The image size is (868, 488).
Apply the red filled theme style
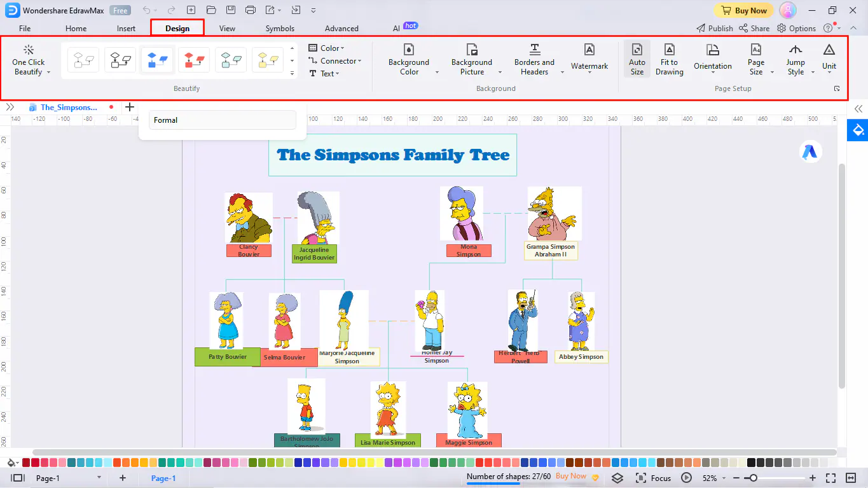click(194, 60)
